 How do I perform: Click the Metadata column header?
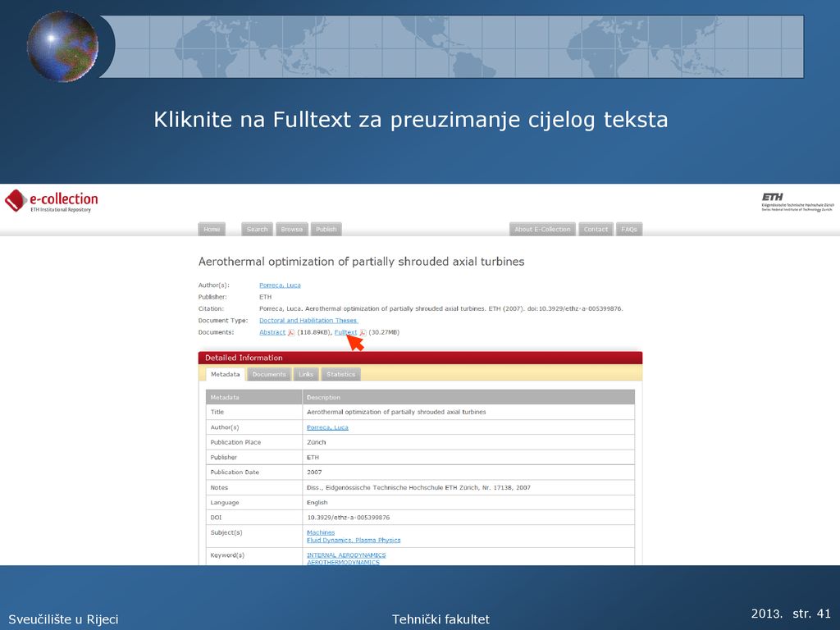point(254,397)
